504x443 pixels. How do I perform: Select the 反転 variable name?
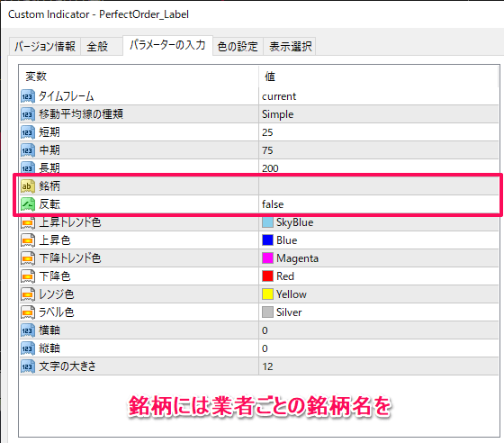point(49,204)
